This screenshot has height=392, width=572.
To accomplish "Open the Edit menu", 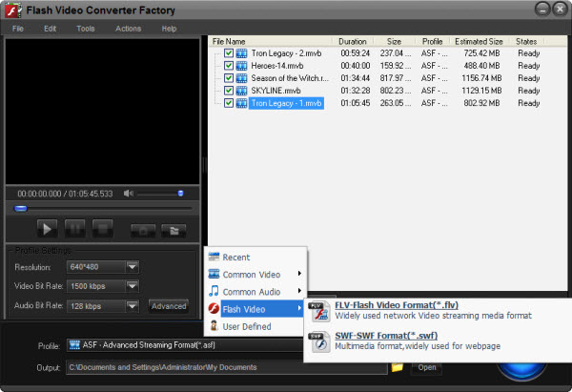I will (x=50, y=29).
